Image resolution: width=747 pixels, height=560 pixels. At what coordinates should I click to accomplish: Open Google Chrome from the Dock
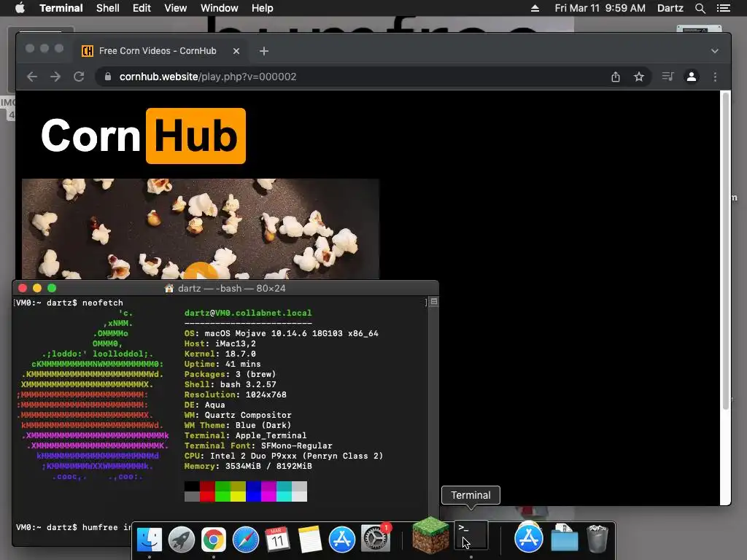(x=214, y=540)
